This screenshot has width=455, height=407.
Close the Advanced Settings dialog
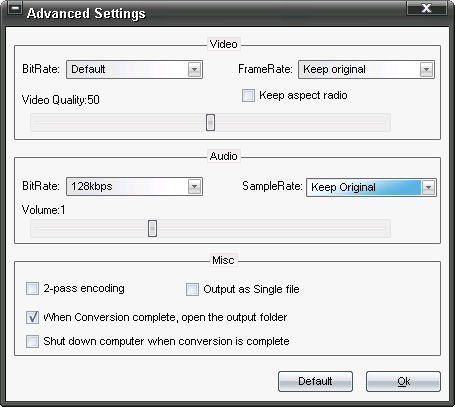point(426,8)
